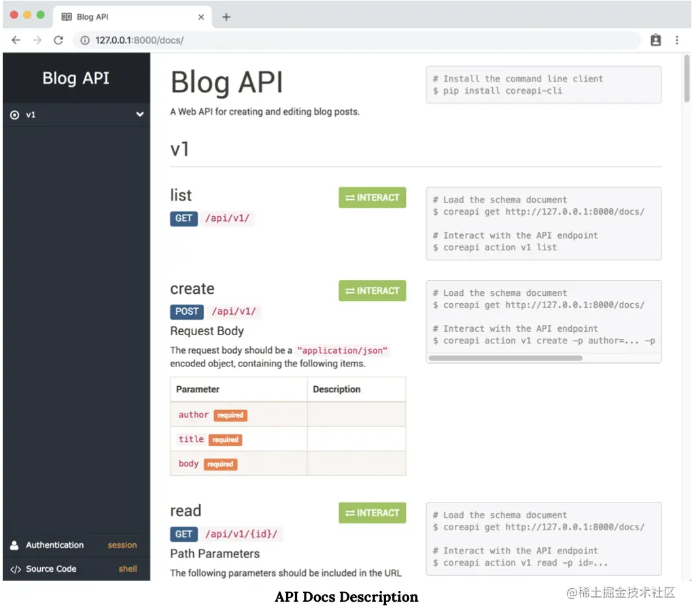Click the coreapi action v1 read command
Viewport: 692px width, 616px height.
(x=520, y=562)
